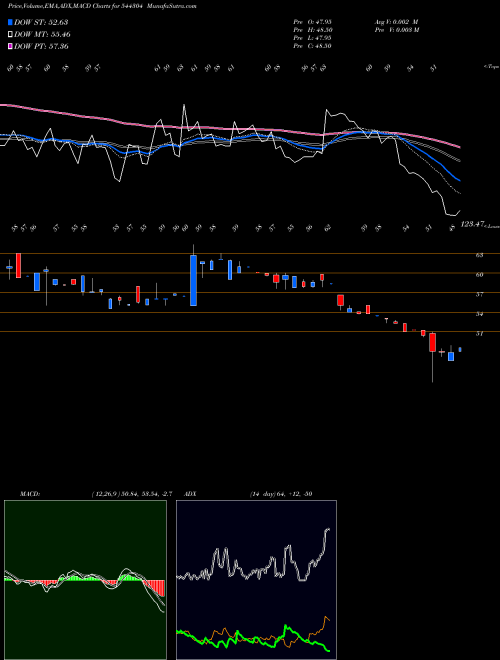This screenshot has height=660, width=500.
Task: Click the ADX '(14 day) 64, +12, -50' values
Action: (x=281, y=494)
